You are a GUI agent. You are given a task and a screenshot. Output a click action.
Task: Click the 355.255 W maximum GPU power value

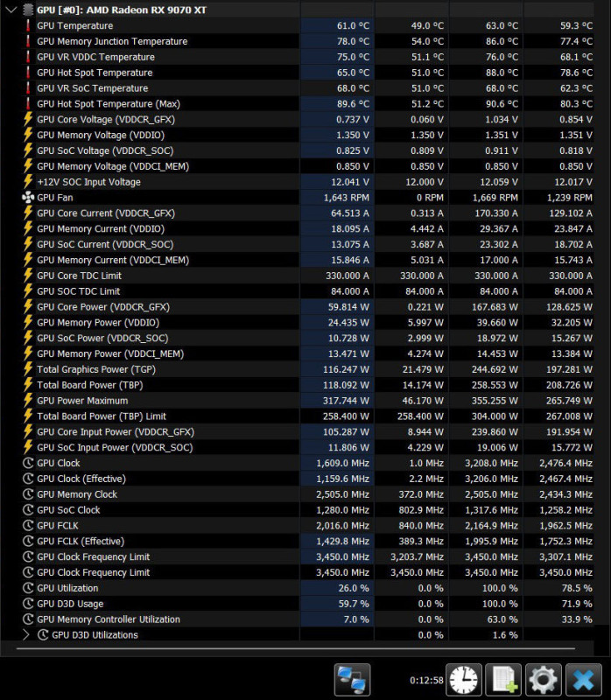click(x=495, y=401)
